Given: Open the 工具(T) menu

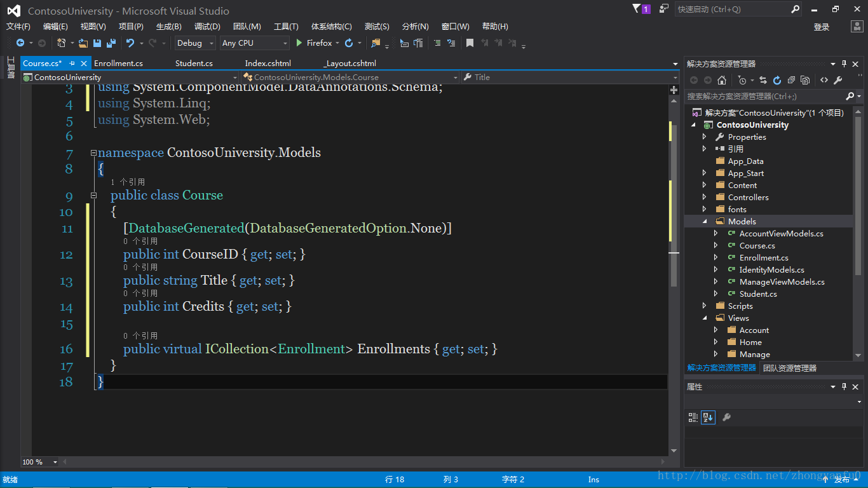Looking at the screenshot, I should (286, 27).
